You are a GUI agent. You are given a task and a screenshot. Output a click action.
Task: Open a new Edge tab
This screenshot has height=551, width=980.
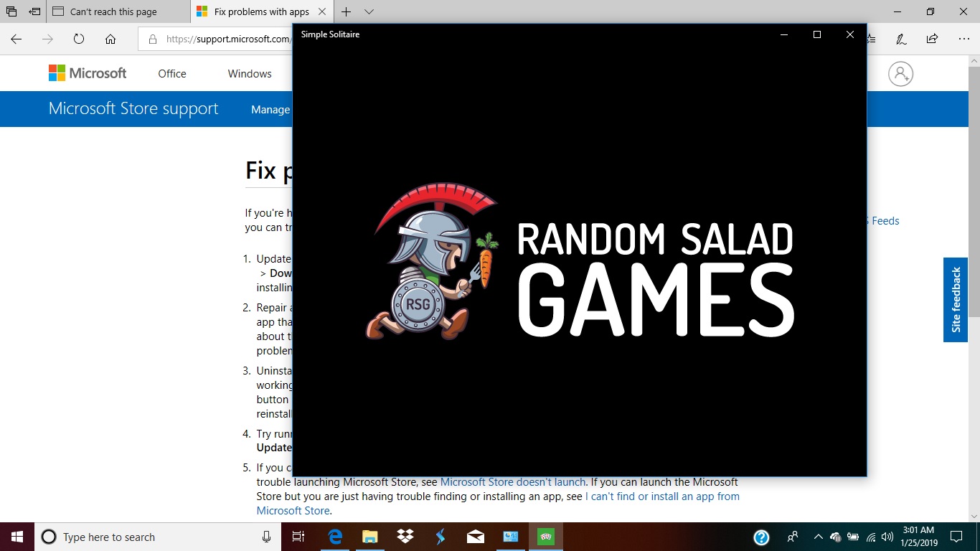pyautogui.click(x=347, y=11)
